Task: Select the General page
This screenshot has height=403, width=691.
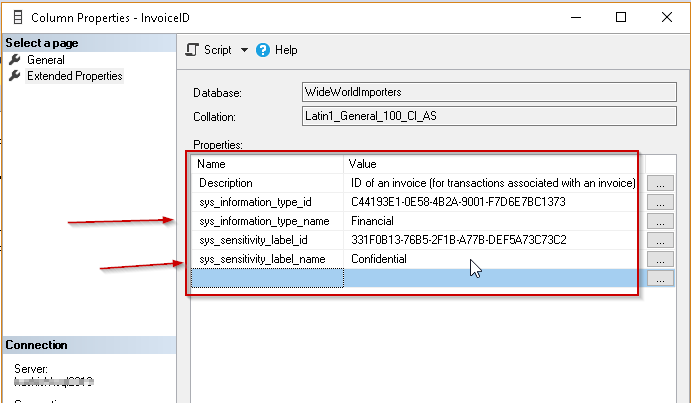Action: 45,60
